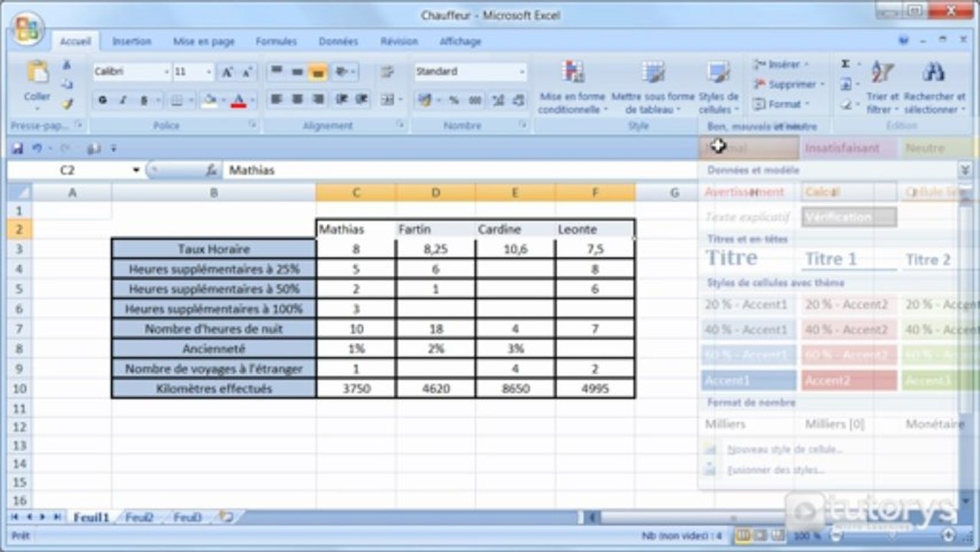Toggle bottom vertical alignment (highlighted)
This screenshot has width=980, height=552.
(x=318, y=72)
